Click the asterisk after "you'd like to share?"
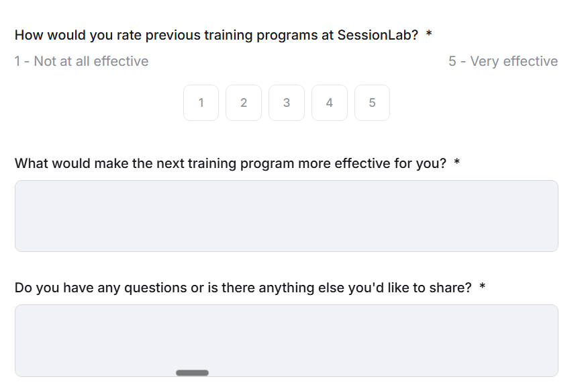This screenshot has width=588, height=383. point(483,288)
